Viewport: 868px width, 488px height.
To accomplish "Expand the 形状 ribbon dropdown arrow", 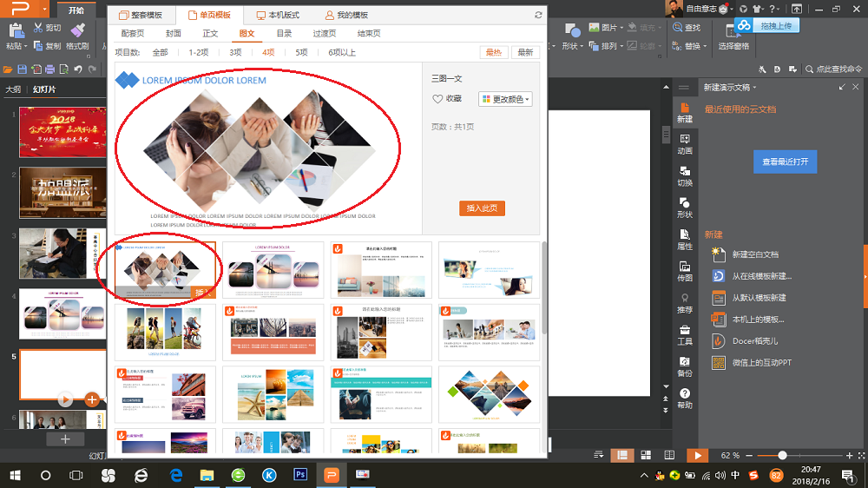I will click(582, 47).
